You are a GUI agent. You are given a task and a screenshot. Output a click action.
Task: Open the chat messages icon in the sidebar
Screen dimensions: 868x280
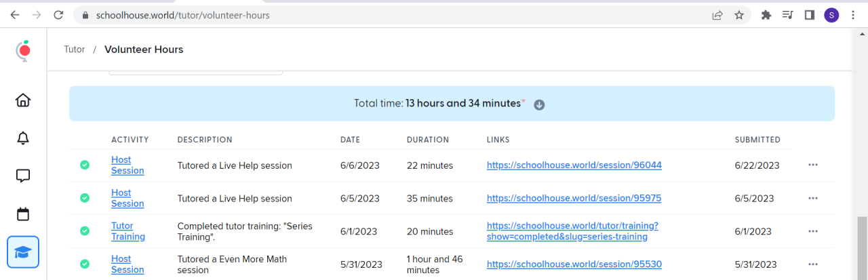(23, 176)
